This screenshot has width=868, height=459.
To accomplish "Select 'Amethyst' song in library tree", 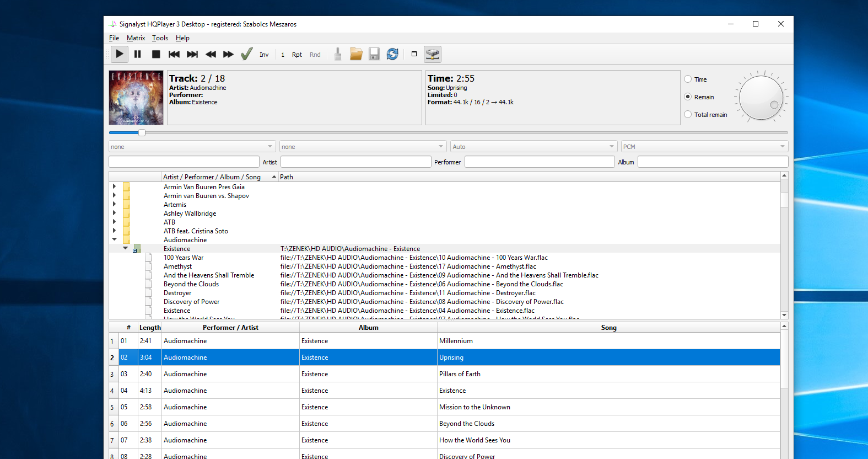I will 178,266.
